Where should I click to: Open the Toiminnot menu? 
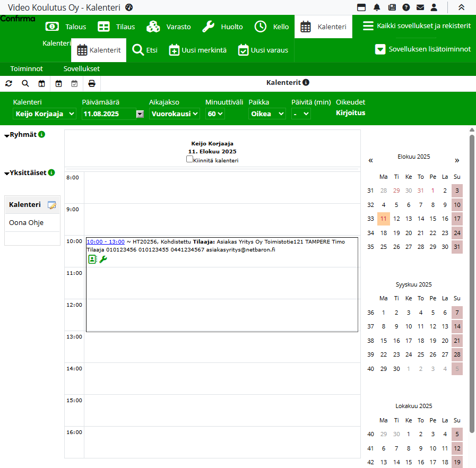tap(27, 69)
